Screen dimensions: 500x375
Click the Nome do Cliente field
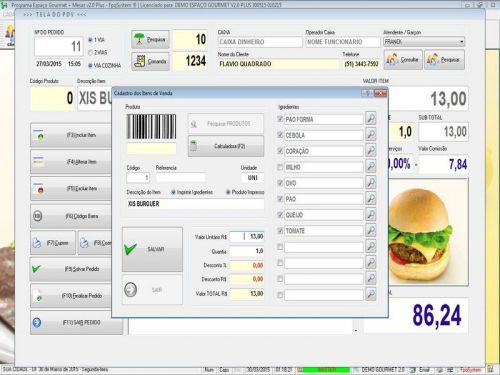pyautogui.click(x=278, y=64)
